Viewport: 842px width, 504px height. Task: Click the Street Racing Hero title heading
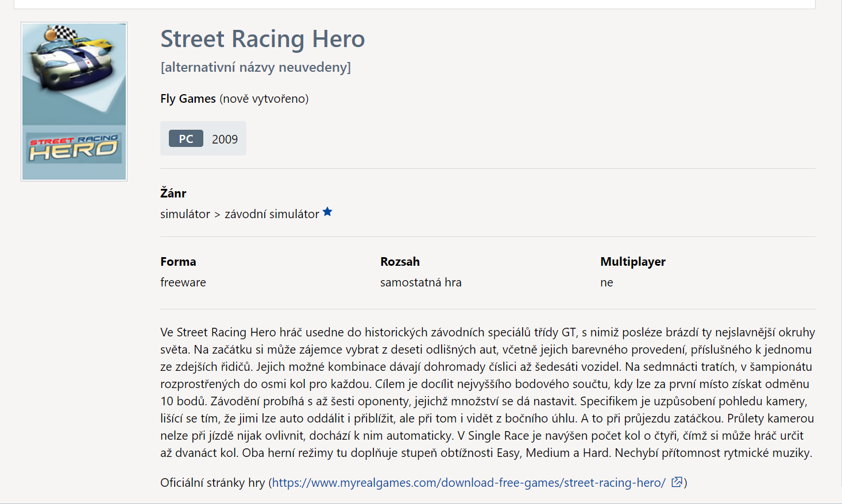coord(262,39)
